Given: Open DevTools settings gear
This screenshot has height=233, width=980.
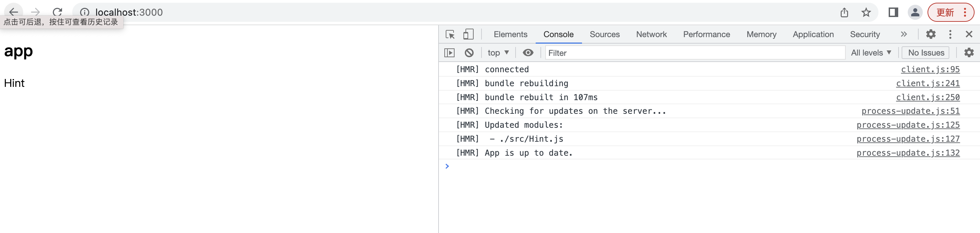Looking at the screenshot, I should click(931, 34).
